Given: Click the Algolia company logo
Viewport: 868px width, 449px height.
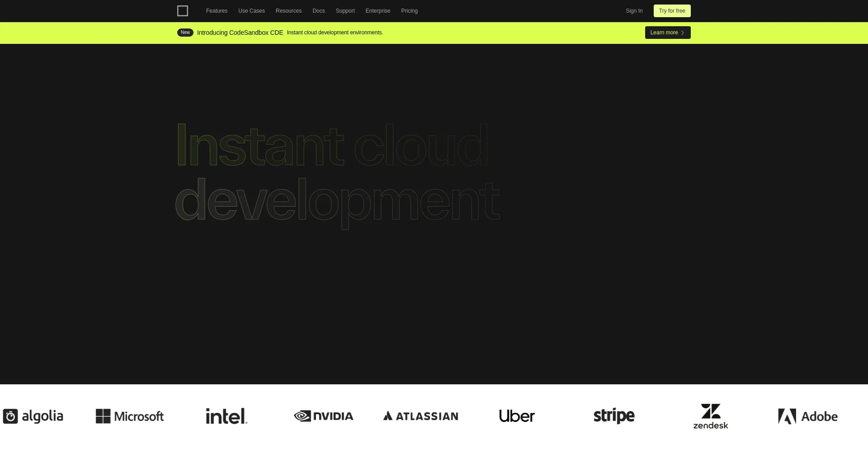Looking at the screenshot, I should 33,416.
